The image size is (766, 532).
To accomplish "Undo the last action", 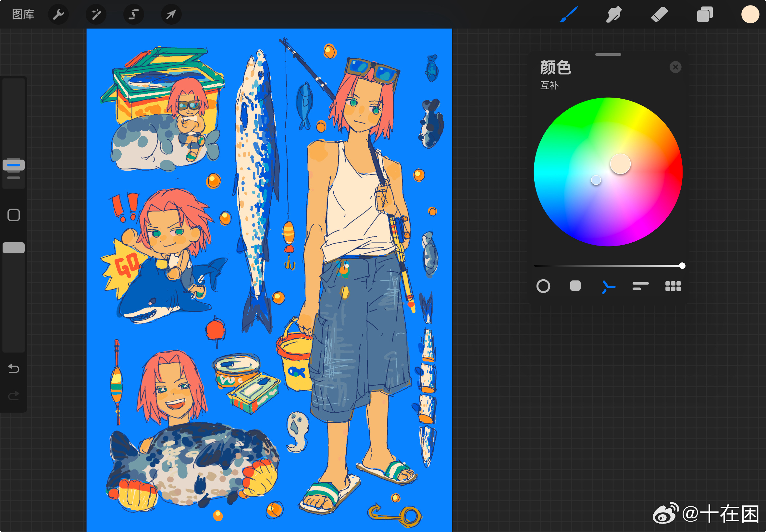I will pyautogui.click(x=14, y=368).
